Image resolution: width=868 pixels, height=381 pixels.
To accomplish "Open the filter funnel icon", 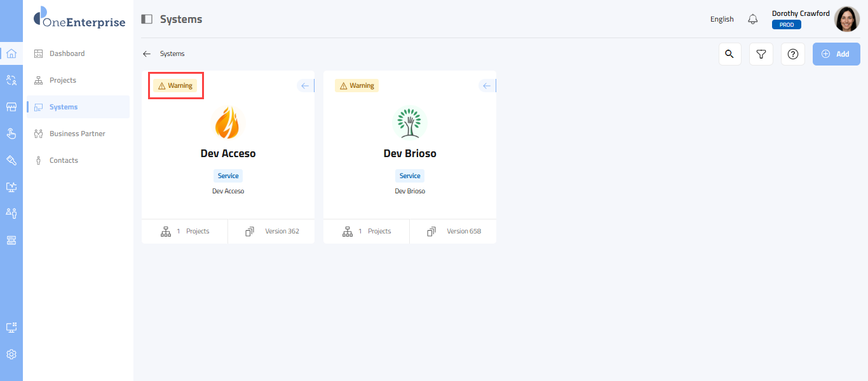I will point(761,54).
